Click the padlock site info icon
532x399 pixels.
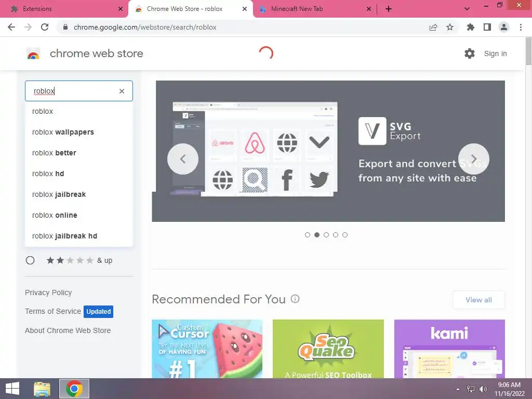tap(65, 27)
